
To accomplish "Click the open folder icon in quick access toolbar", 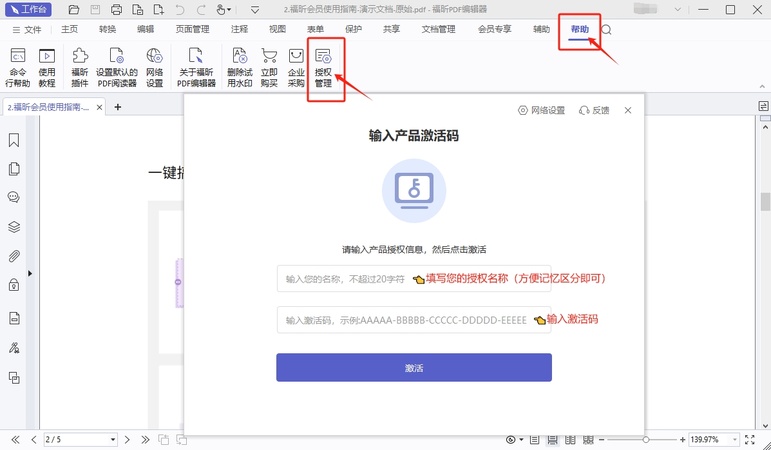I will click(x=74, y=9).
